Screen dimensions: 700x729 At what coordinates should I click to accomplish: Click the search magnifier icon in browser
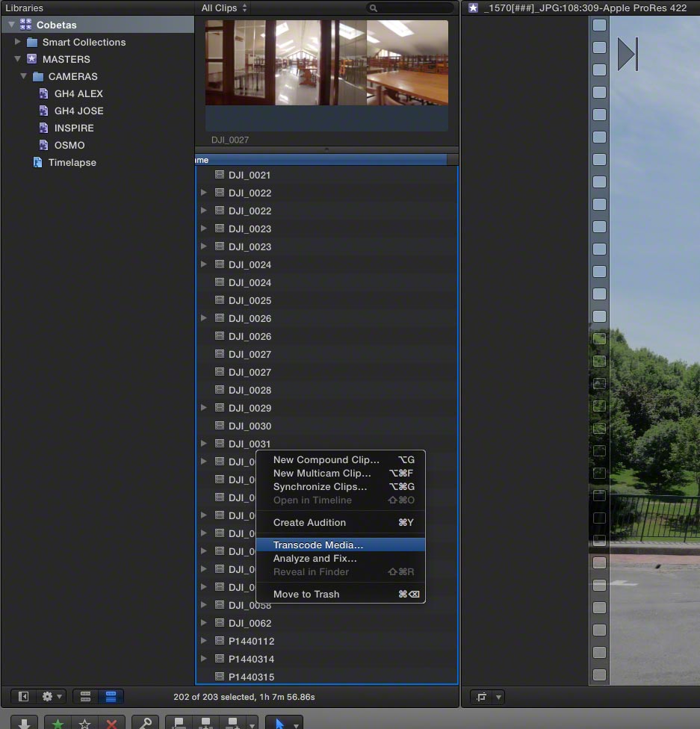point(373,8)
